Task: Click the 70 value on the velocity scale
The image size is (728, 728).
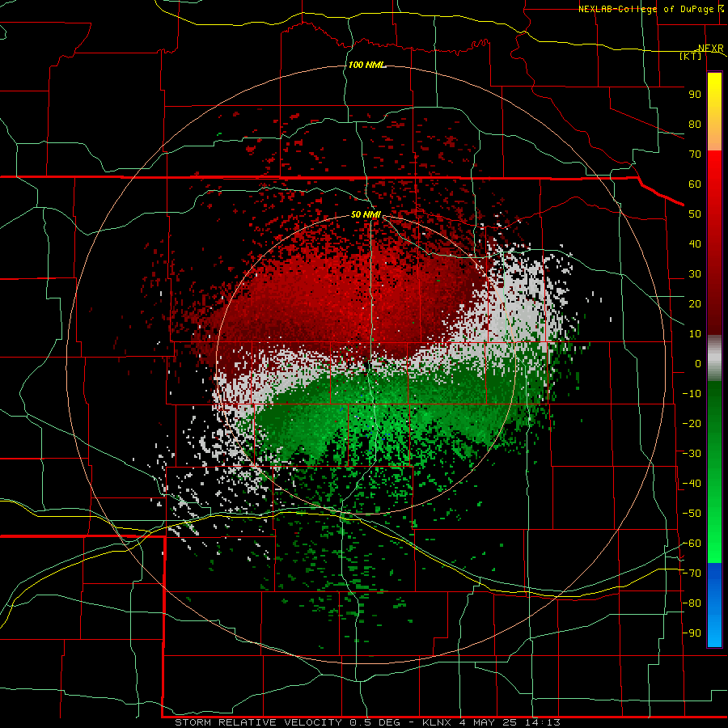Action: click(695, 154)
